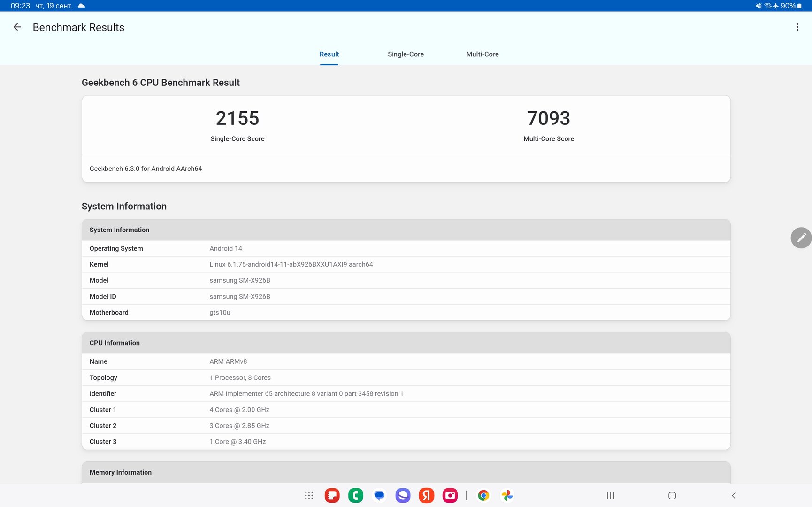Tap the floating pencil edit button
Screen dimensions: 812x507
pyautogui.click(x=801, y=238)
